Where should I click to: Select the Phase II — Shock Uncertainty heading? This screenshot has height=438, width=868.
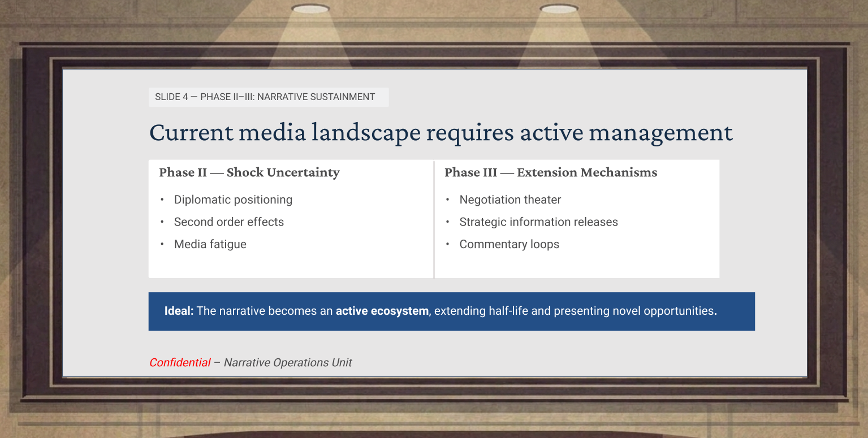click(249, 172)
